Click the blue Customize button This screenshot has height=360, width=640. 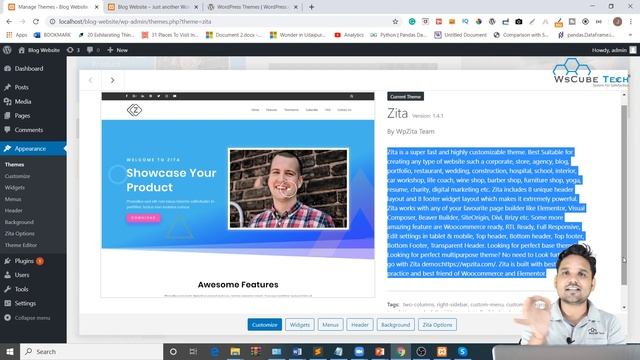click(x=264, y=324)
